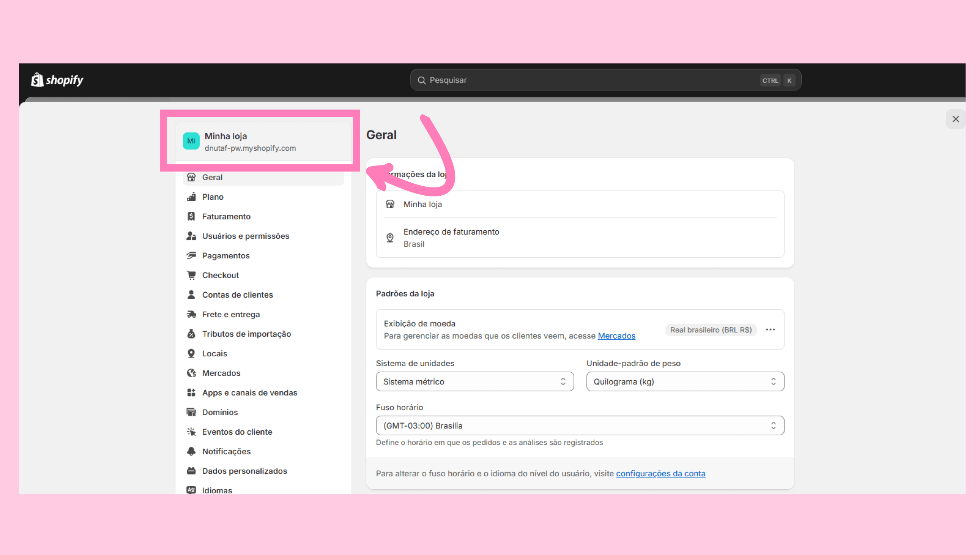Click the Eventos do cliente icon
The image size is (980, 555).
[x=191, y=432]
